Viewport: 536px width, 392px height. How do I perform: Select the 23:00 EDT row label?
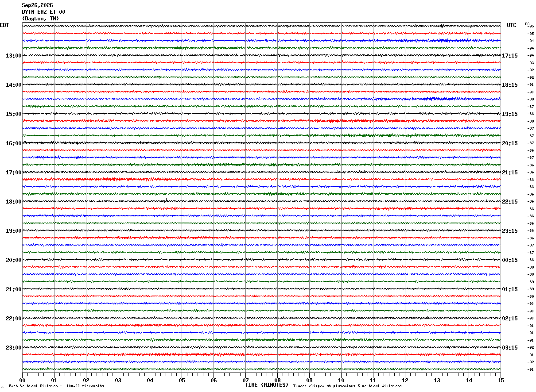14,348
